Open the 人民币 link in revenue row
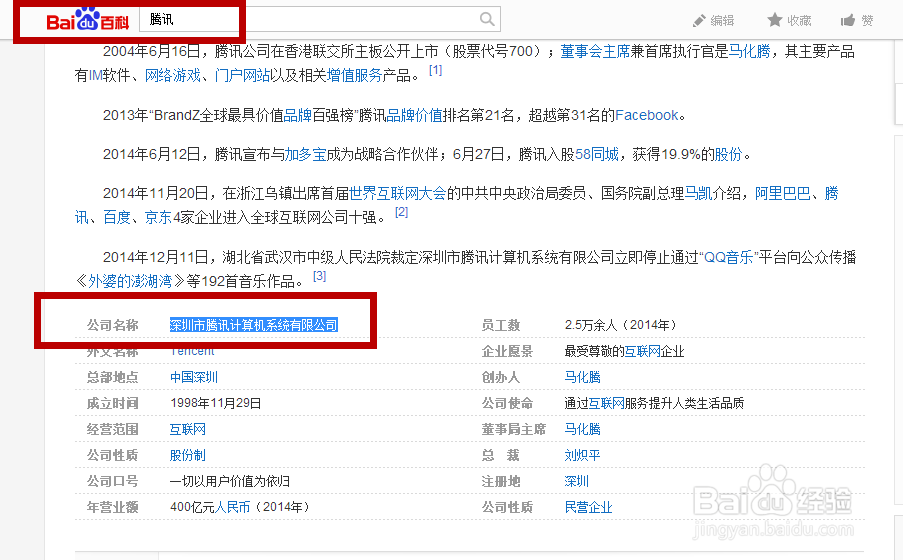The height and width of the screenshot is (560, 903). (233, 507)
